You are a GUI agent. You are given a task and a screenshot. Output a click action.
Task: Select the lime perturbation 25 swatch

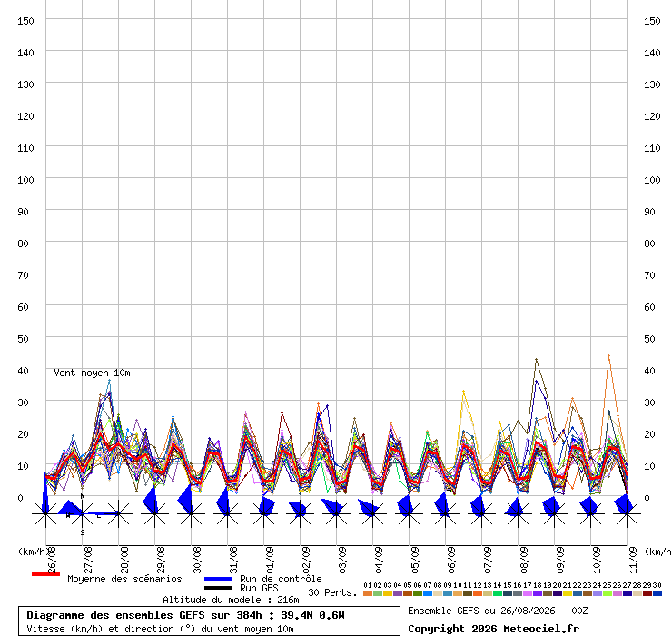coord(608,593)
